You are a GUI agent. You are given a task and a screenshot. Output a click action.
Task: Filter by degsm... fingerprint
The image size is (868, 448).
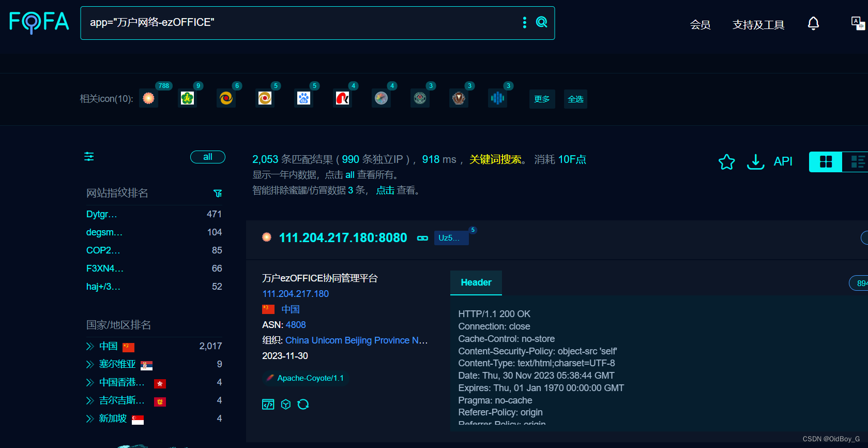coord(104,232)
